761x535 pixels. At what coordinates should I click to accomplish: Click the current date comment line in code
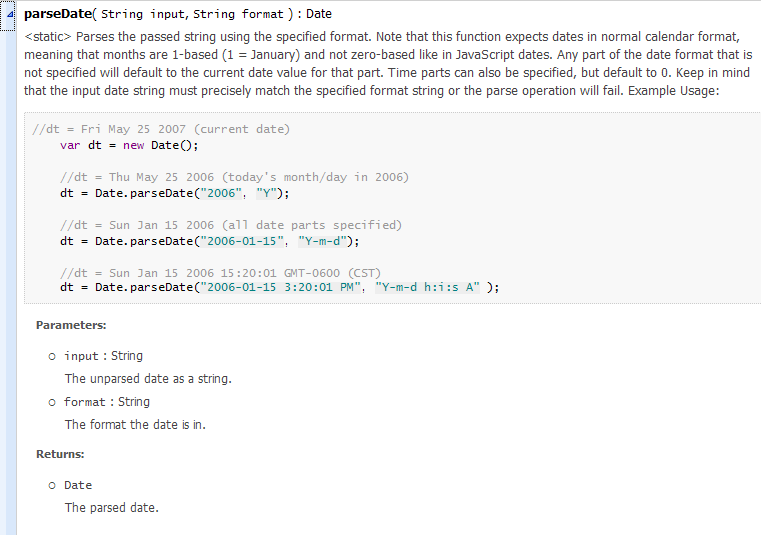click(x=160, y=129)
